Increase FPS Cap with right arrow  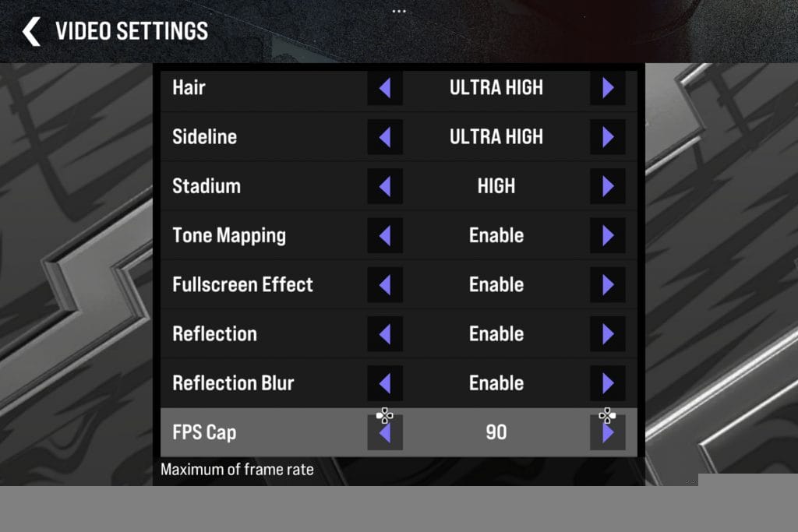pos(608,432)
